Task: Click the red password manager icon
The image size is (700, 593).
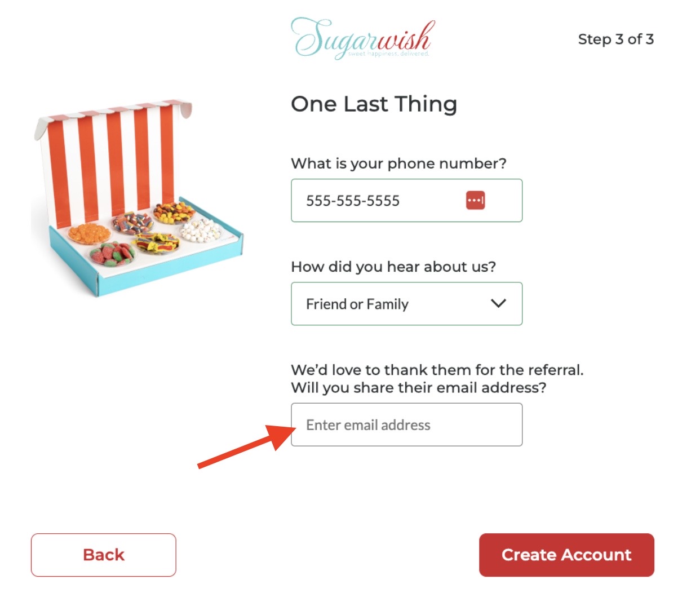Action: coord(475,200)
